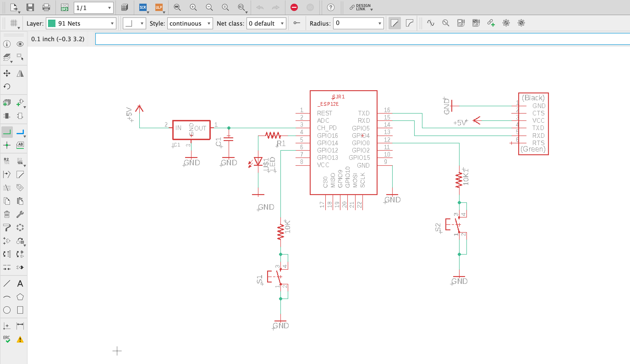This screenshot has height=364, width=630.
Task: Click the zoom-to-fit magnifier icon
Action: (177, 8)
